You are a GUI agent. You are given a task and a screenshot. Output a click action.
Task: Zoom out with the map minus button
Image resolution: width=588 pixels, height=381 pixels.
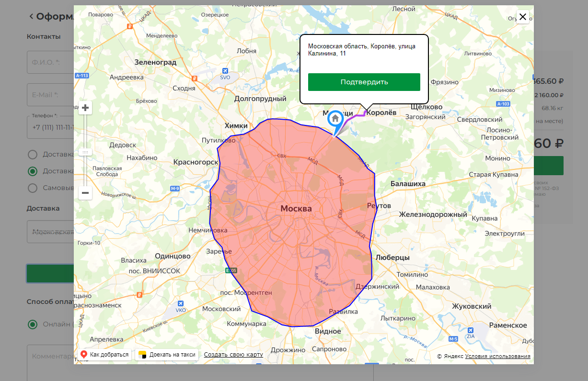[85, 193]
